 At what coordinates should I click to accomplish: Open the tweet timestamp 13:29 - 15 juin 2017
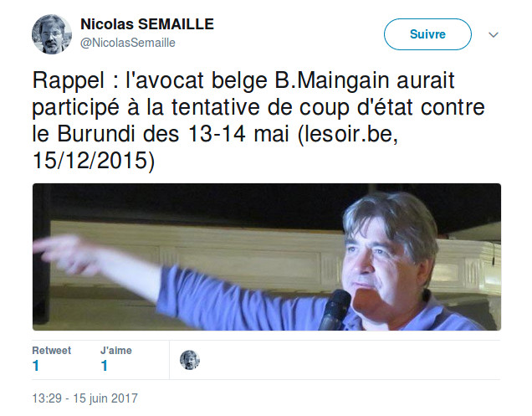tap(84, 398)
